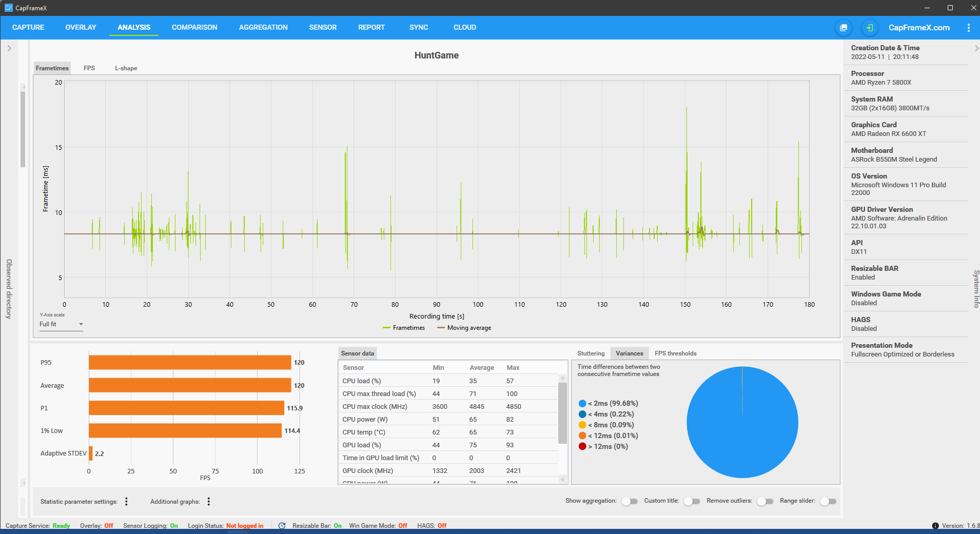Open Additional graphs three-dot menu
Viewport: 980px width, 534px height.
(208, 502)
